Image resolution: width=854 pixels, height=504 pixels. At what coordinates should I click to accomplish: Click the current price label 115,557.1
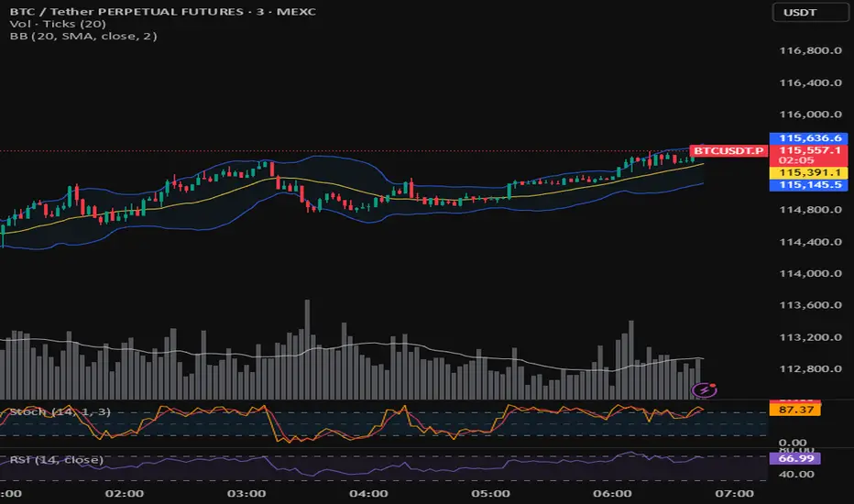(809, 150)
